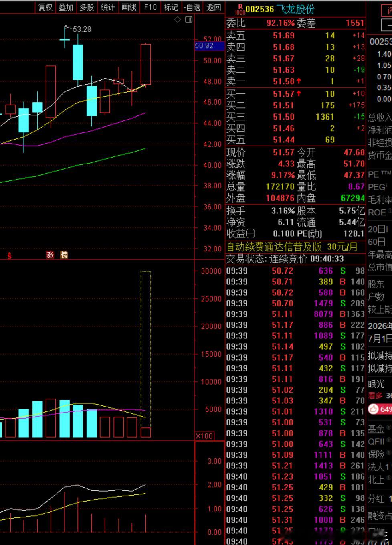
Task: Click the stock code 002536
Action: point(260,9)
